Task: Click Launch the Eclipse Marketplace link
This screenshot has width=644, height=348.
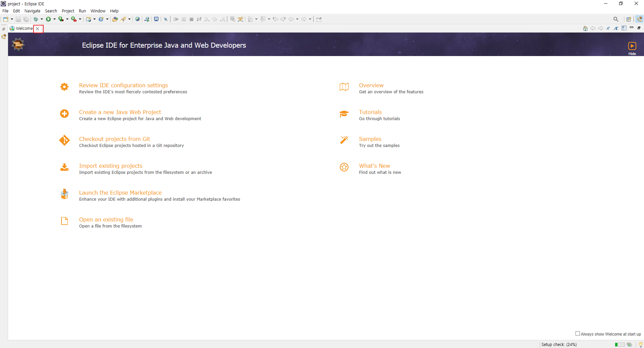Action: coord(120,193)
